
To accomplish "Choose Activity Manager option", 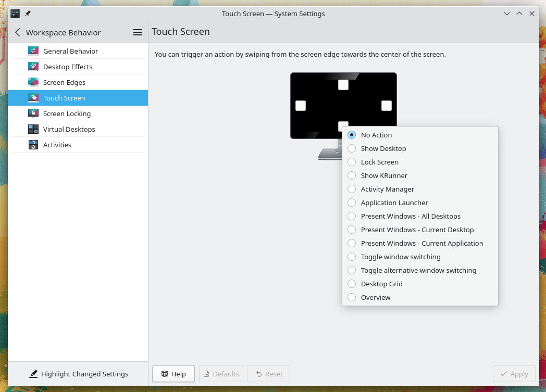I will [x=420, y=189].
